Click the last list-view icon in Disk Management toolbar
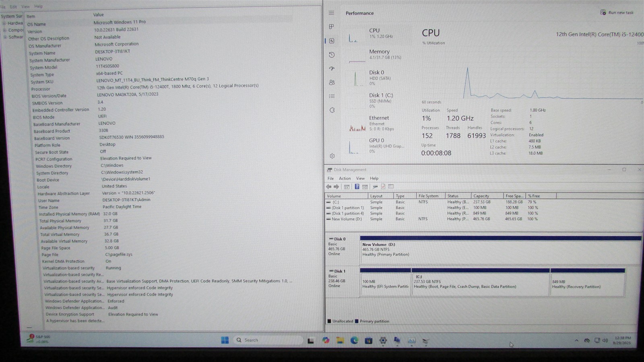 391,187
